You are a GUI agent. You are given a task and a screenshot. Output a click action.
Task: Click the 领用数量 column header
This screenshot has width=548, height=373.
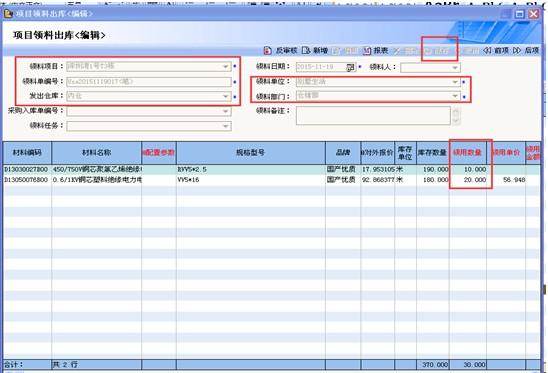click(468, 153)
